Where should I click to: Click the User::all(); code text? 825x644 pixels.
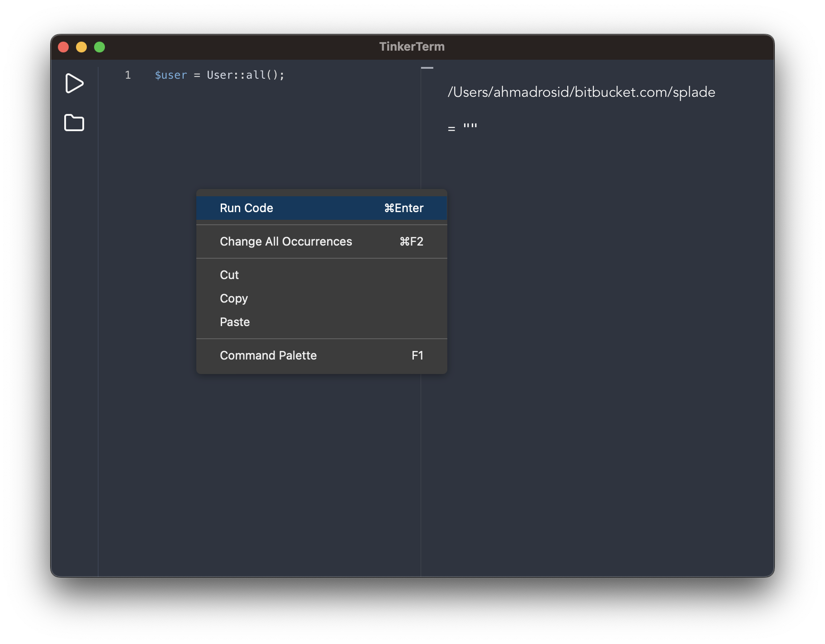(x=246, y=75)
